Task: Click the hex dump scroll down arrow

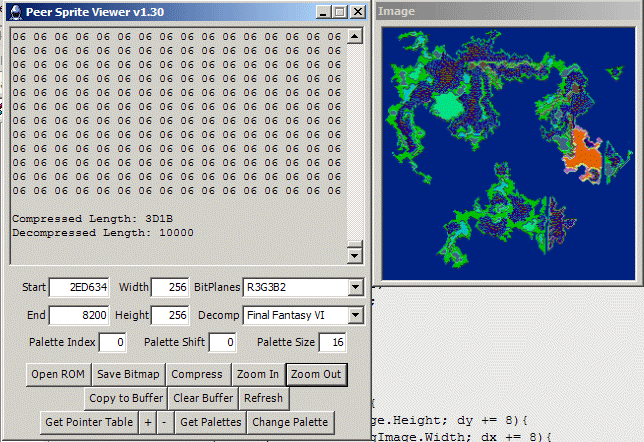Action: click(355, 256)
